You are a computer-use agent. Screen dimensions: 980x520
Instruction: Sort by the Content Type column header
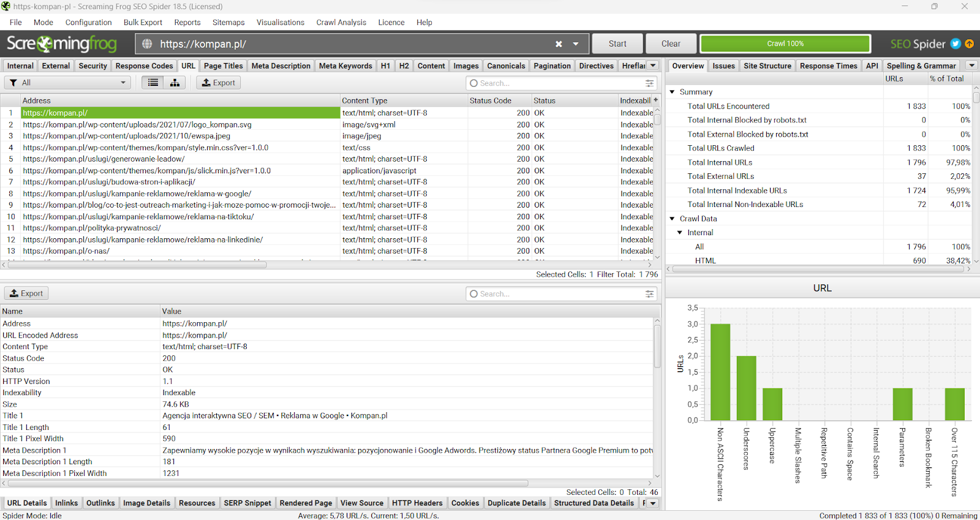coord(403,100)
